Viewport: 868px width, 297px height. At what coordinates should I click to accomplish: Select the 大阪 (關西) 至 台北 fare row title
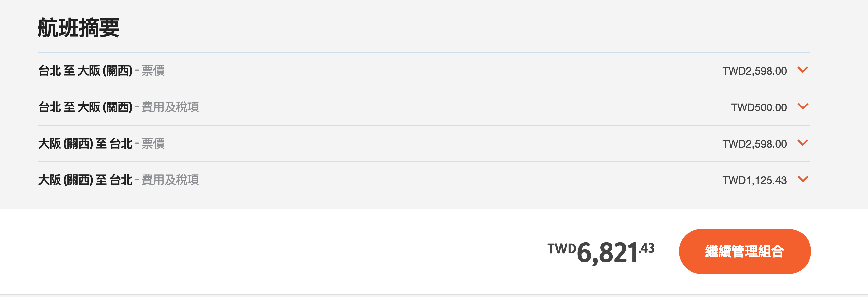(x=85, y=144)
